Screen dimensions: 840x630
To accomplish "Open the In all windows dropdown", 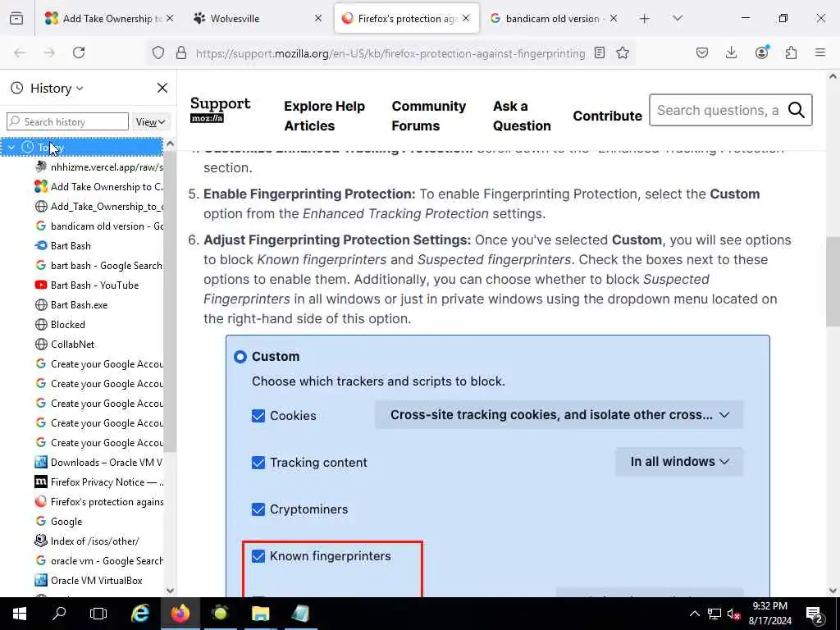I will pos(679,462).
